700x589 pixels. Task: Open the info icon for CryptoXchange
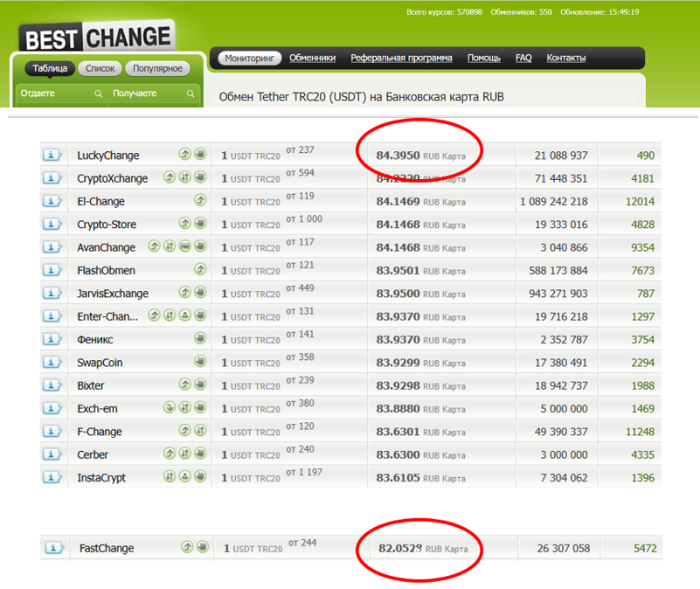(52, 178)
